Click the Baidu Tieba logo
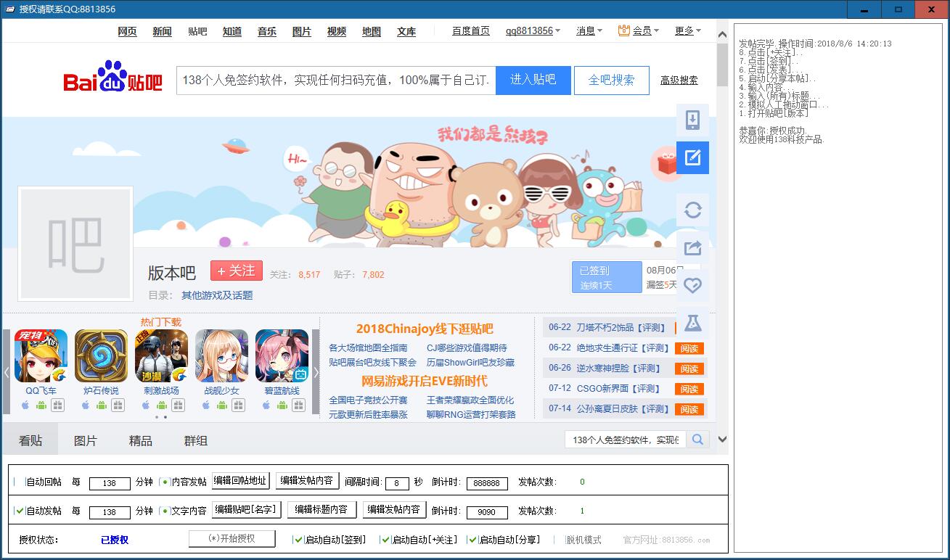 tap(113, 76)
